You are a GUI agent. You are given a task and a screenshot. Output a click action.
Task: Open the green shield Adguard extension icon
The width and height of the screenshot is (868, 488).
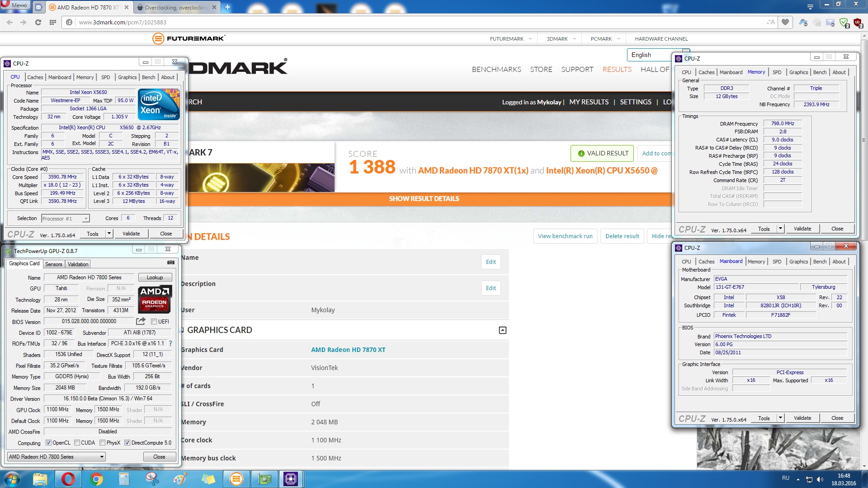(844, 22)
